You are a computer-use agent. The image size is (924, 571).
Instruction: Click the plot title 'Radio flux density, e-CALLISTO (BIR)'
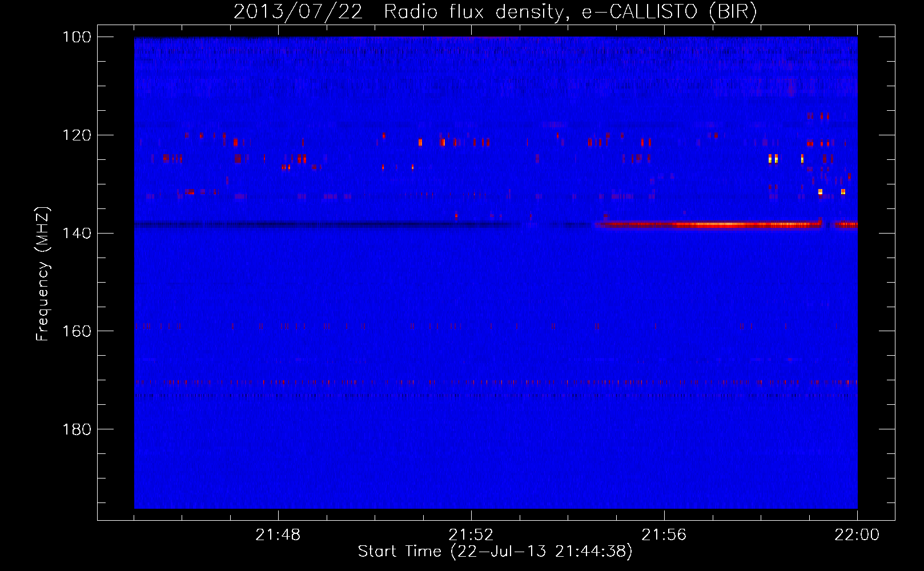(570, 12)
